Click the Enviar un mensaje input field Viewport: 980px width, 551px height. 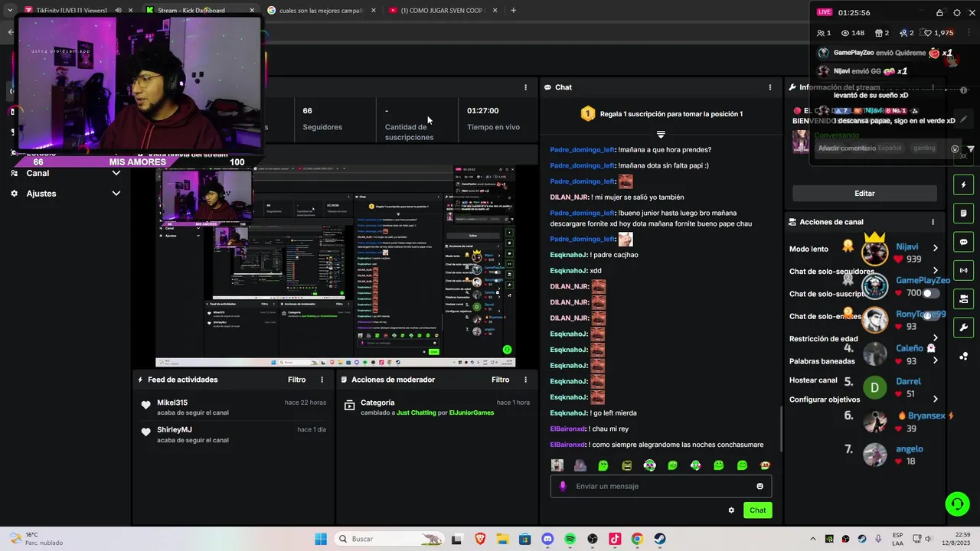click(661, 486)
